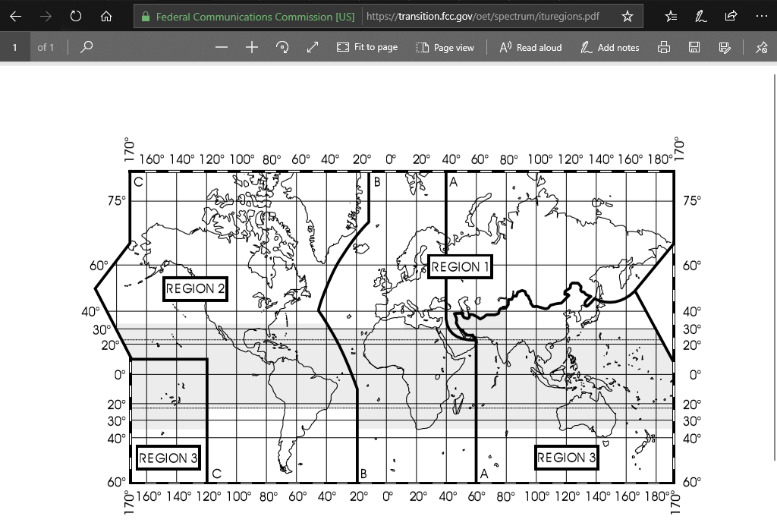Click the letter C at the map bottom
The height and width of the screenshot is (532, 777).
tap(216, 474)
